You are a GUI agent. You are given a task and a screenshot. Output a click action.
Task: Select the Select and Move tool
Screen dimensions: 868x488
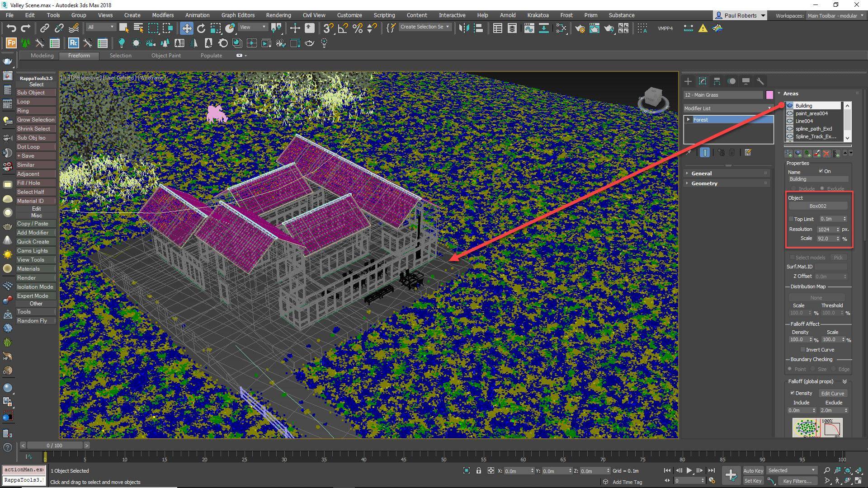(x=187, y=28)
